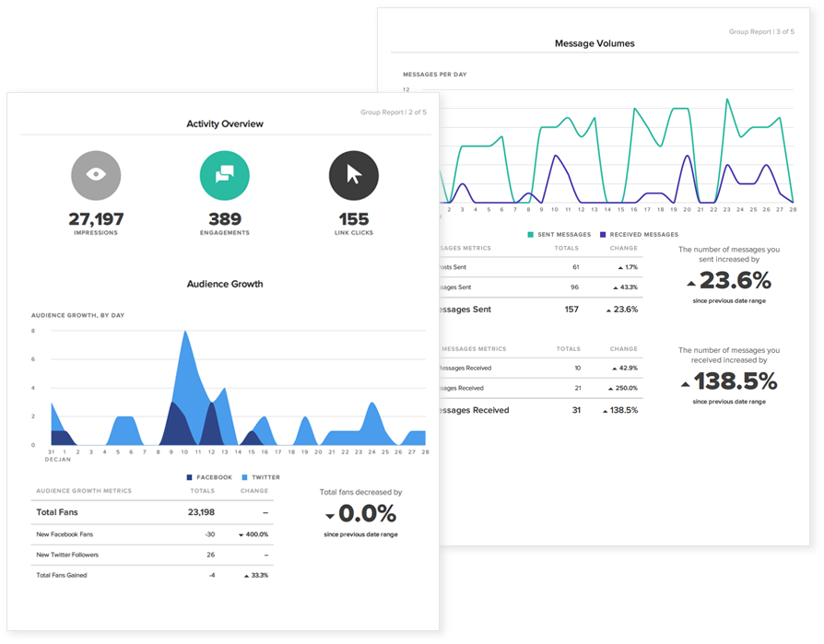
Task: Click "Group Report | 3 of 5" label
Action: [761, 32]
